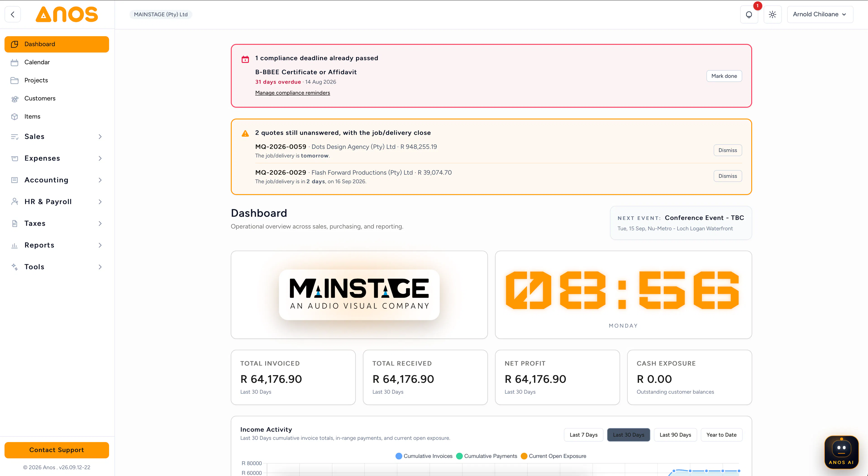Open notifications bell with red badge
This screenshot has height=476, width=868.
(x=749, y=14)
